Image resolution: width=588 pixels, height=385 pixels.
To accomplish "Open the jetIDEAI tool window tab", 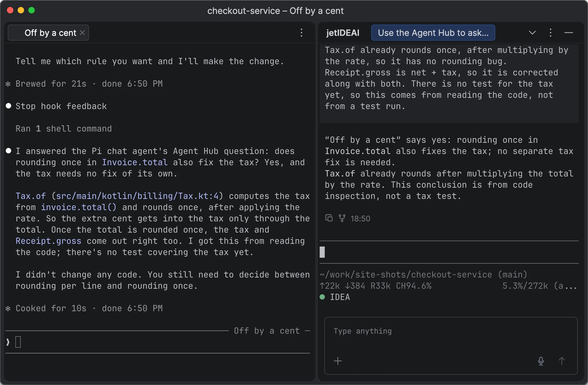I will coord(343,33).
